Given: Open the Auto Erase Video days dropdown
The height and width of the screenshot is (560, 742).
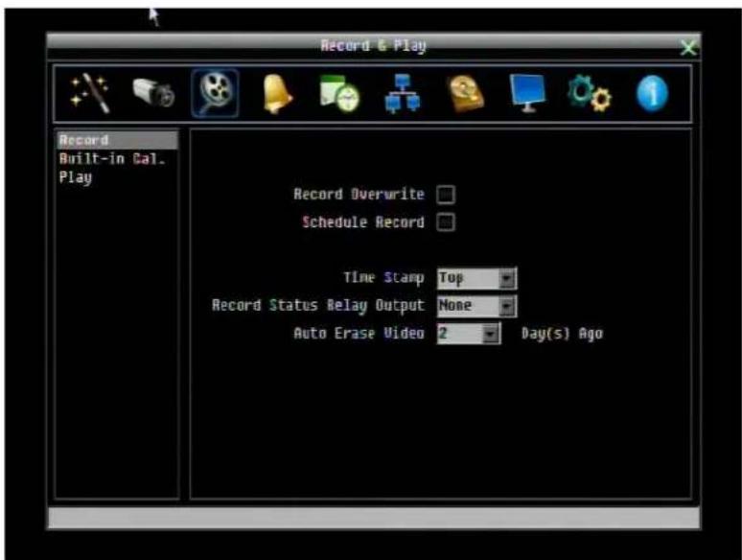Looking at the screenshot, I should 469,334.
